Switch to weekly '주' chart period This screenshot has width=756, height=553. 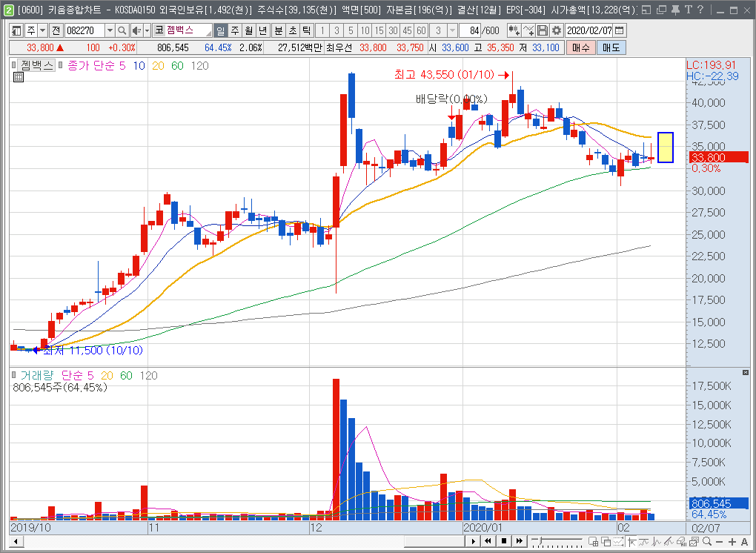pyautogui.click(x=235, y=31)
